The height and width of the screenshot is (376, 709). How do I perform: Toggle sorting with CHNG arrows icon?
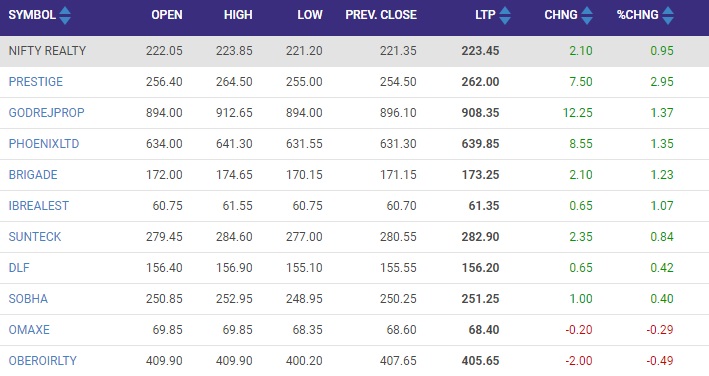pos(587,15)
